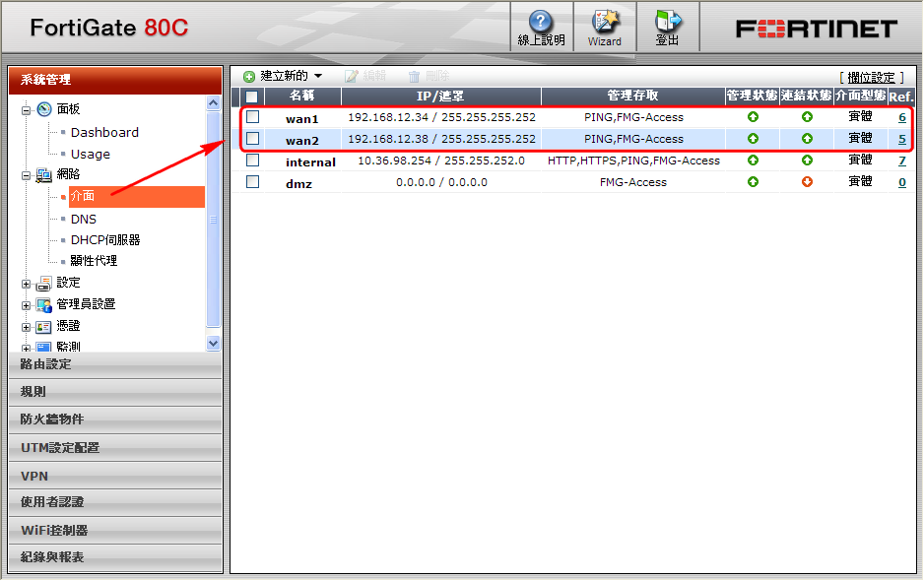Click the 管理員設置 admin icon
924x581 pixels.
pyautogui.click(x=44, y=304)
